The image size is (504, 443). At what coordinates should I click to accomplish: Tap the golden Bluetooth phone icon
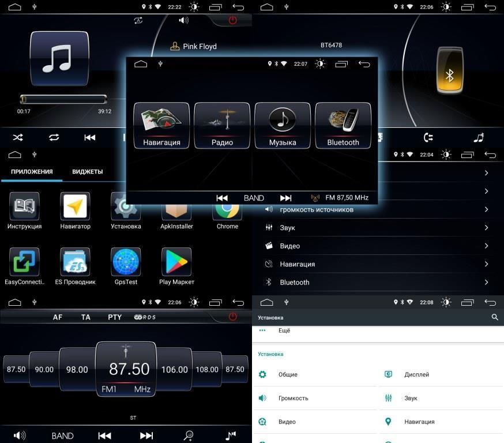(x=450, y=70)
